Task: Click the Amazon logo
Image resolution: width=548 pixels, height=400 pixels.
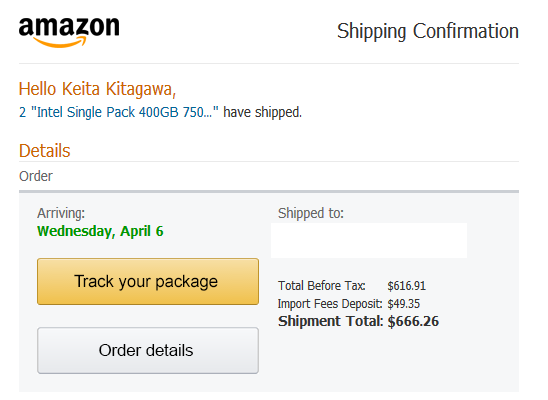Action: pos(69,32)
